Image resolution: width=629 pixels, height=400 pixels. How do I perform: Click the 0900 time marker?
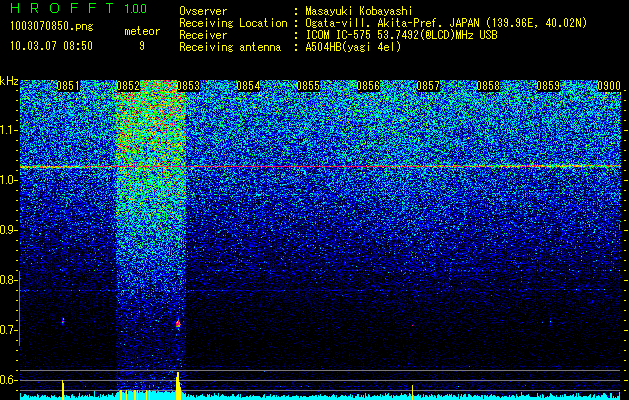click(x=609, y=86)
